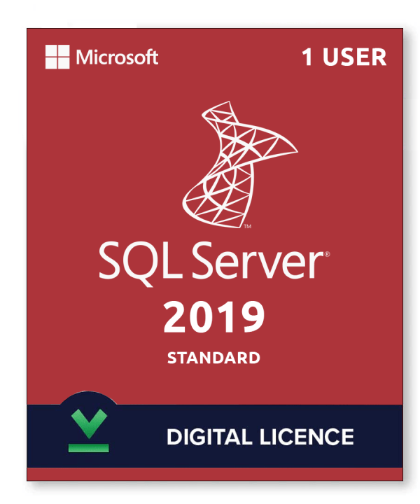The width and height of the screenshot is (420, 504).
Task: Click the green download arrow icon
Action: click(89, 430)
